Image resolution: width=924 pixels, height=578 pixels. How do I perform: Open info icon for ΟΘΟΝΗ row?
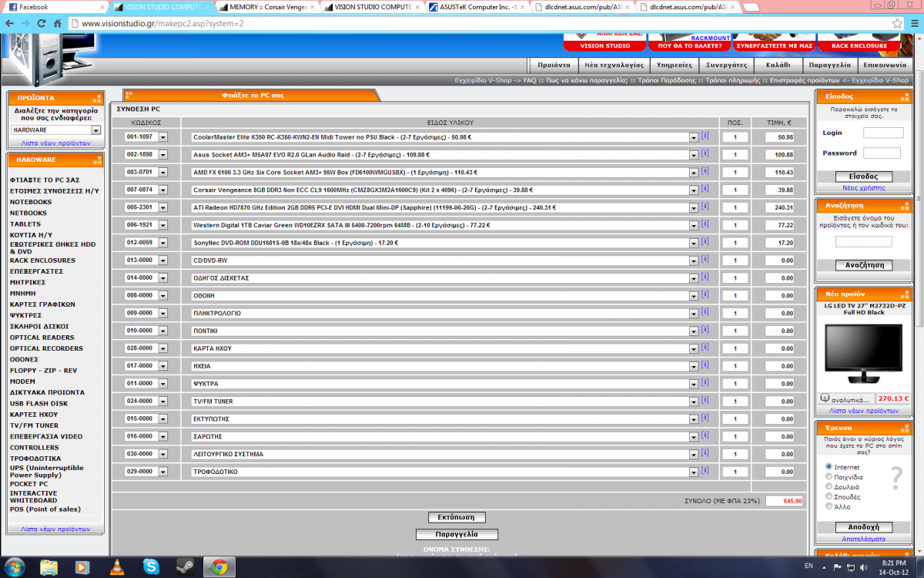click(x=705, y=295)
